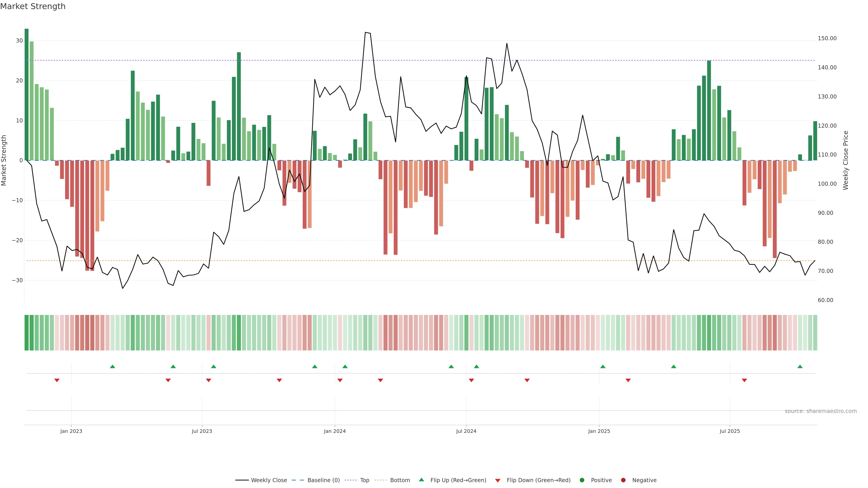The image size is (868, 488).
Task: Click the Market Strength chart title
Action: tap(33, 6)
